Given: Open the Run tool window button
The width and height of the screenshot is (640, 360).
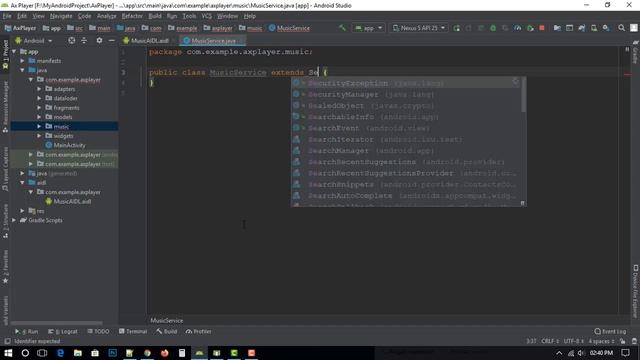Looking at the screenshot, I should tap(27, 331).
